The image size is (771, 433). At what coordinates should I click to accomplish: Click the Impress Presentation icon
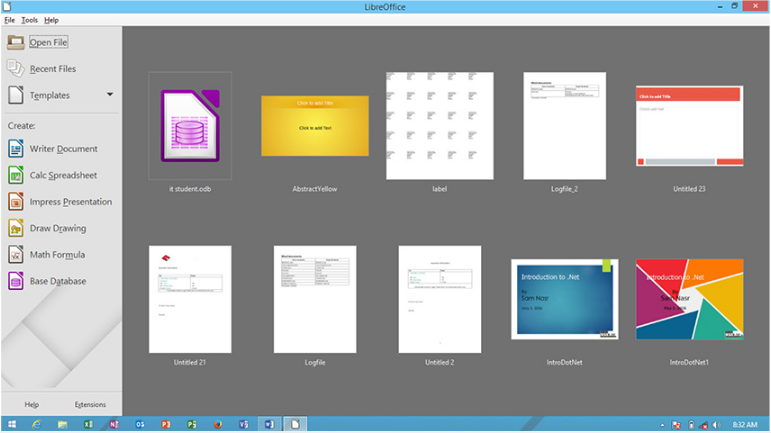tap(16, 202)
